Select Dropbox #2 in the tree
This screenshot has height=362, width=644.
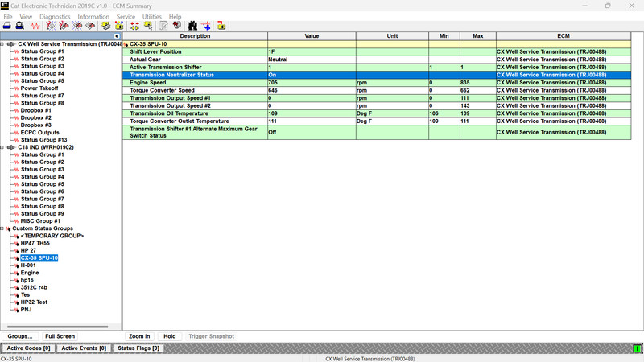pyautogui.click(x=36, y=117)
